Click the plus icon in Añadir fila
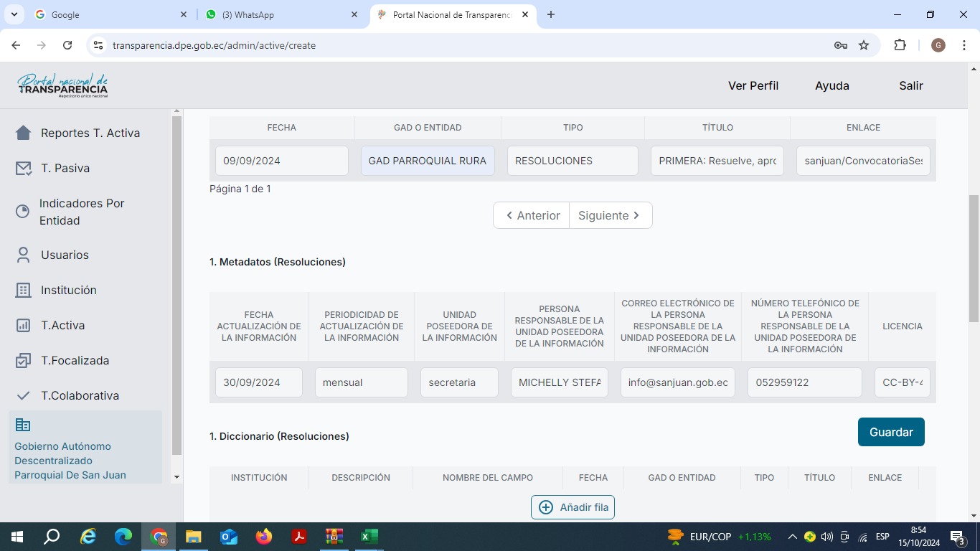980x551 pixels. 546,507
